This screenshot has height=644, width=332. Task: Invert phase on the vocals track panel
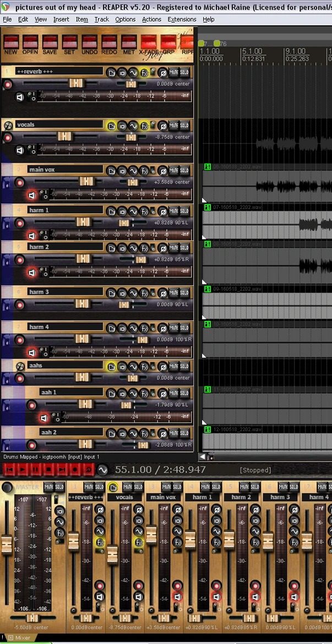(163, 126)
